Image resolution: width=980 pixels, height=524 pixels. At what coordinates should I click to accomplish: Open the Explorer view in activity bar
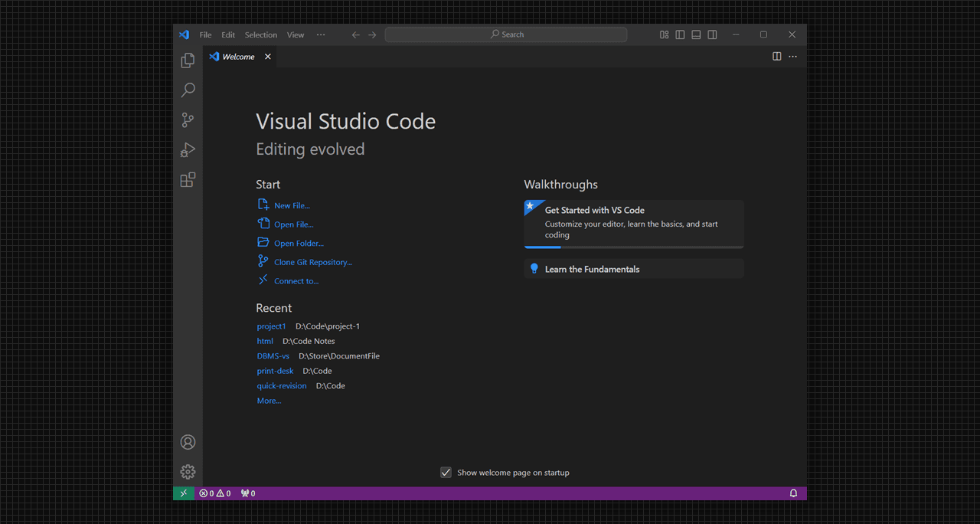(188, 61)
